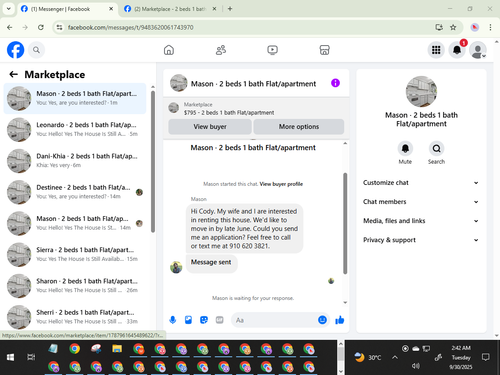500x375 pixels.
Task: Click Mason's large profile thumbnail
Action: click(x=421, y=91)
